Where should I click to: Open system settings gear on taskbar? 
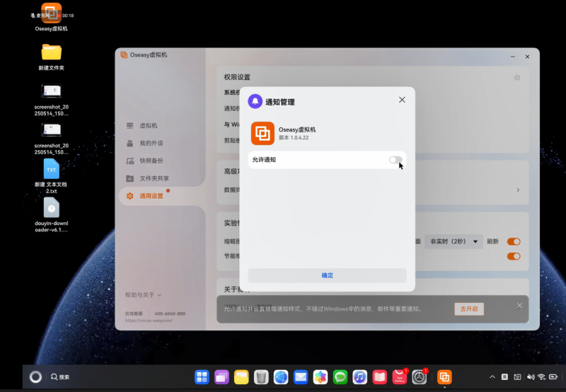419,377
